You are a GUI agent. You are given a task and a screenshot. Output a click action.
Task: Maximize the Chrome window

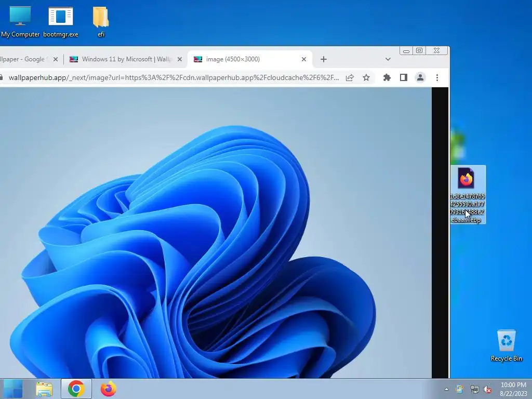pyautogui.click(x=419, y=50)
